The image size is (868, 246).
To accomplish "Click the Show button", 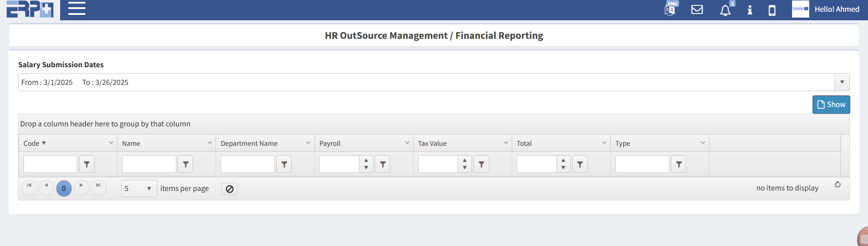I will click(831, 105).
